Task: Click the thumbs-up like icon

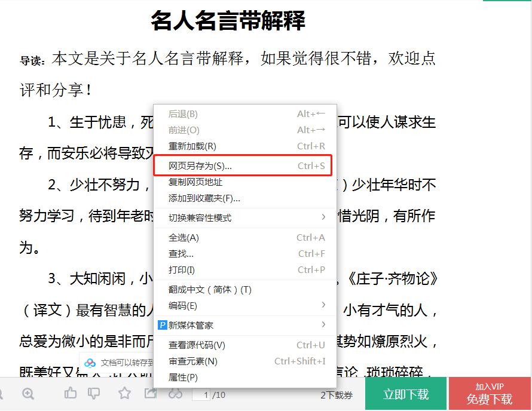Action: coord(71,393)
